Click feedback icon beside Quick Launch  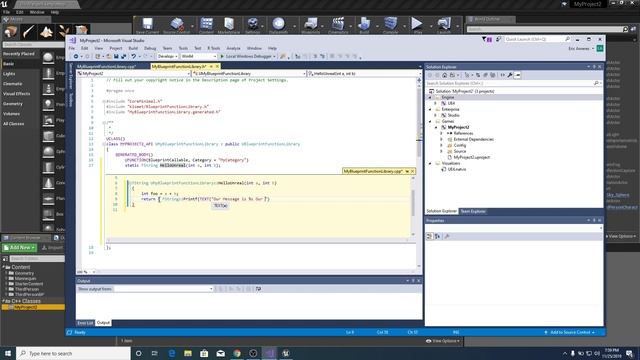[x=498, y=39]
